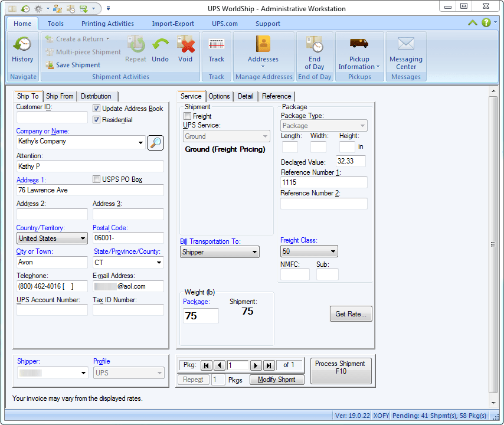Click the Declared Value field
Viewport: 504px width, 425px height.
pos(351,161)
